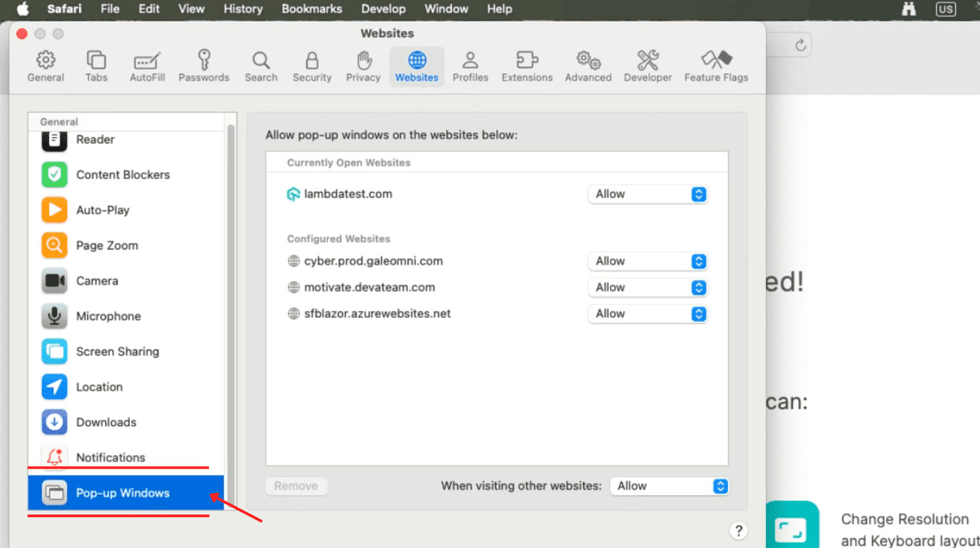Open the Profiles settings pane
This screenshot has height=548, width=980.
click(x=470, y=66)
